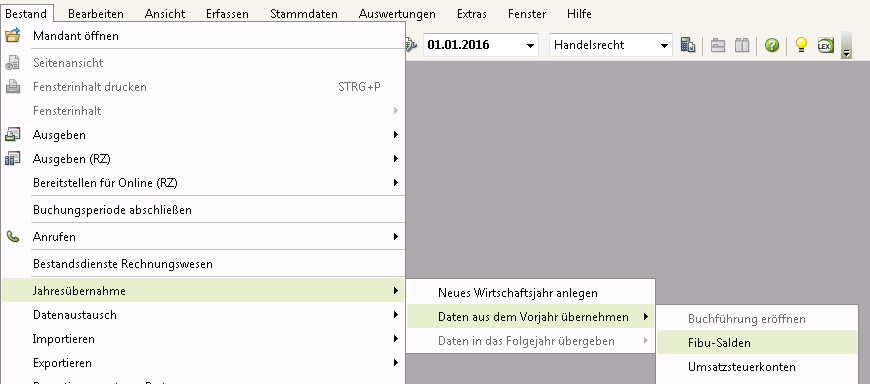Click the greyed-out Seitenansicht entry
870x384 pixels.
coord(203,63)
